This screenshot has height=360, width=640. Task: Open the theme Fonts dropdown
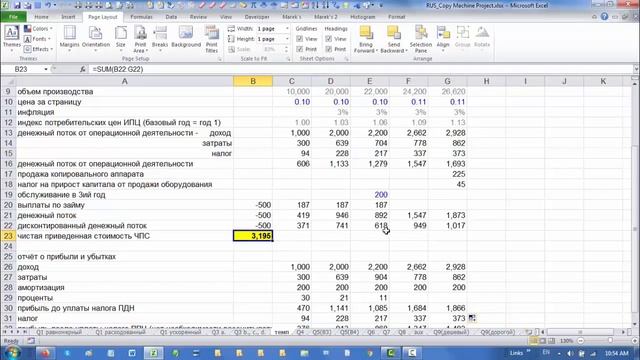[x=38, y=39]
